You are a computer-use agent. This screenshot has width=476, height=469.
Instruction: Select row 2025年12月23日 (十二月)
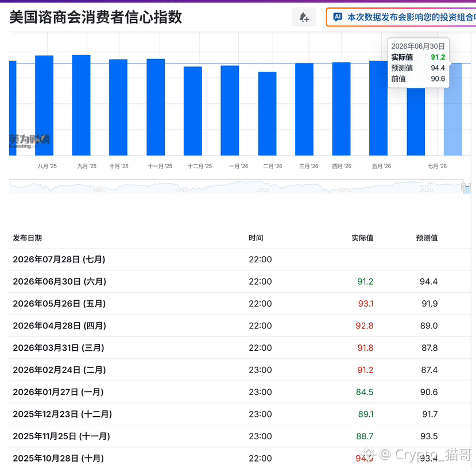pos(240,414)
